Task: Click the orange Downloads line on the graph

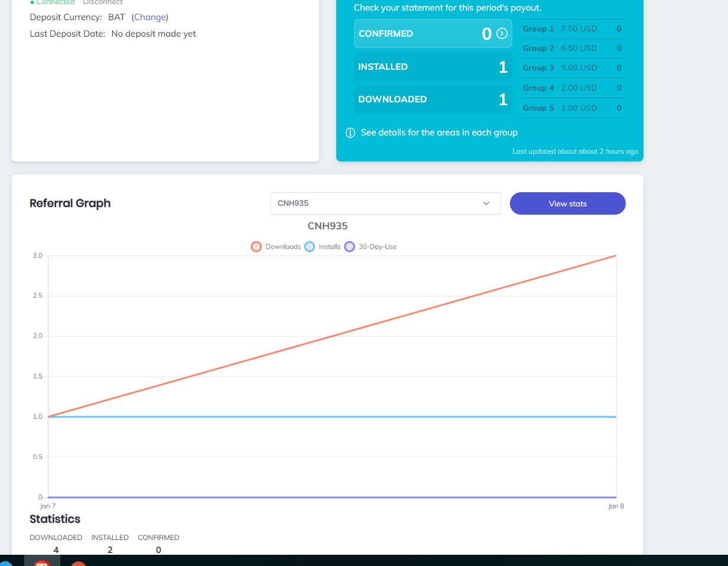Action: (x=332, y=336)
